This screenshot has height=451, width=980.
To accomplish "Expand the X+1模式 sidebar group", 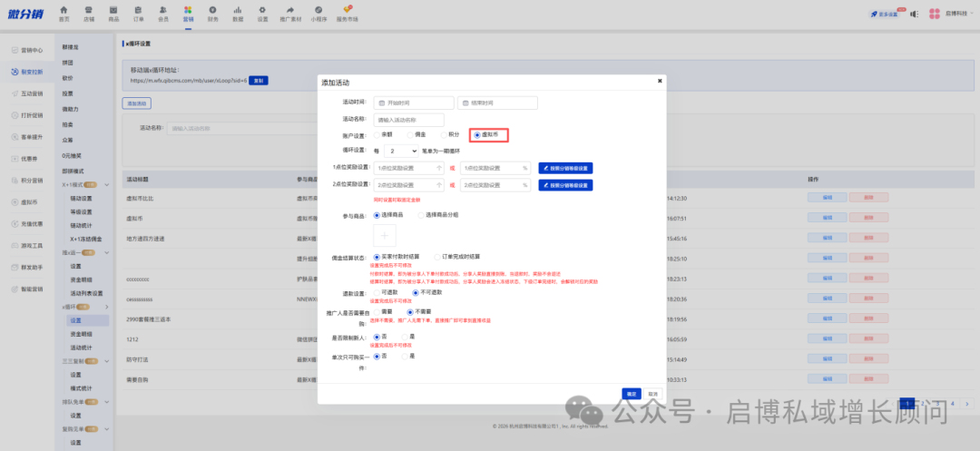I will (107, 185).
